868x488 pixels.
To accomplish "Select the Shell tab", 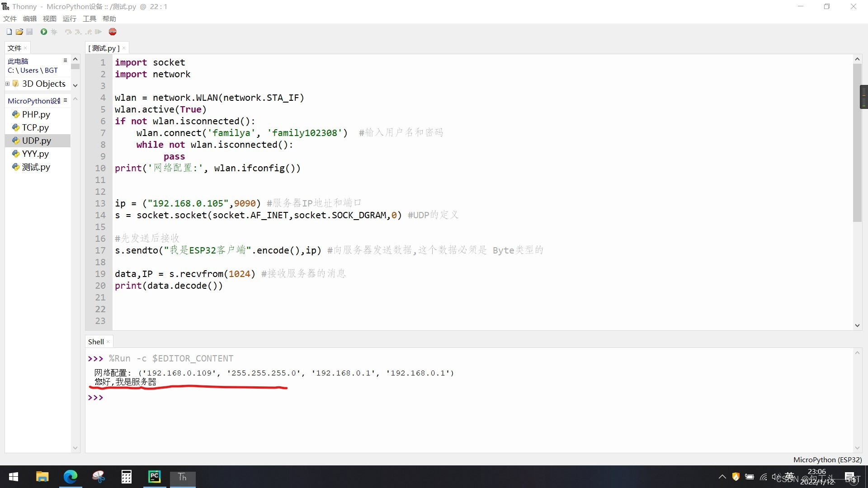I will (x=96, y=342).
